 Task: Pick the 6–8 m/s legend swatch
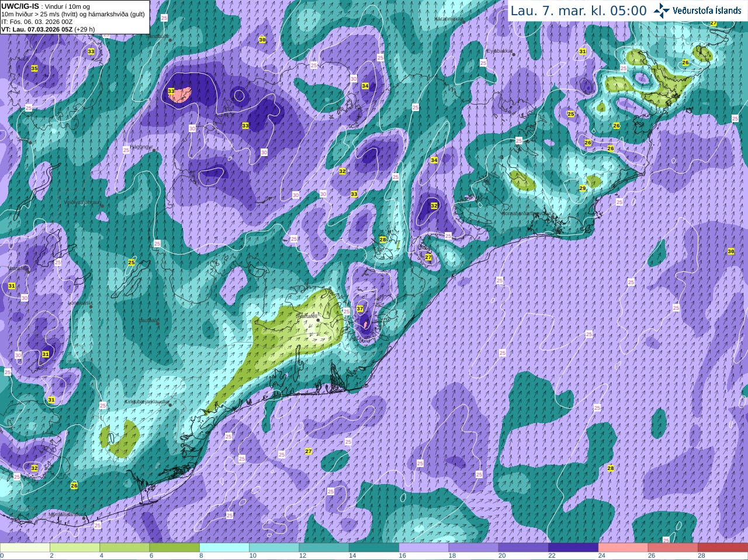point(175,548)
